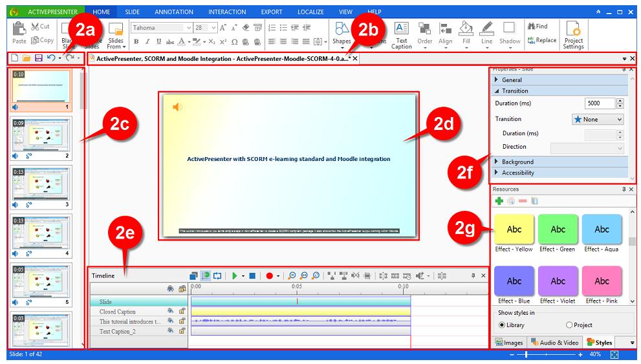Apply underline to text

pyautogui.click(x=158, y=41)
